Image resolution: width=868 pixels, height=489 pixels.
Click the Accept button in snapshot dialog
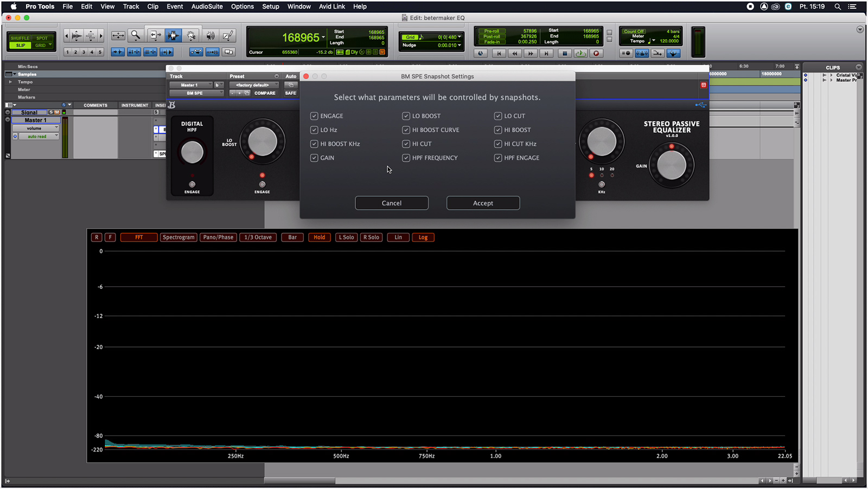tap(483, 203)
